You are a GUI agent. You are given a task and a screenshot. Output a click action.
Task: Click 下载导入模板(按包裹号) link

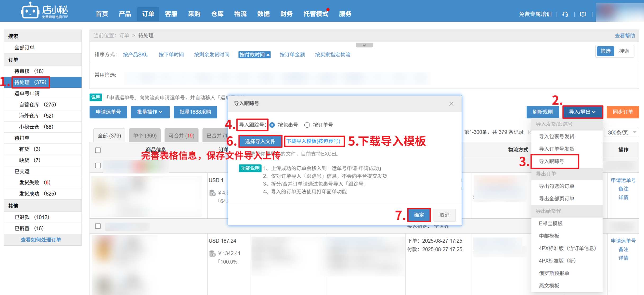(x=314, y=141)
